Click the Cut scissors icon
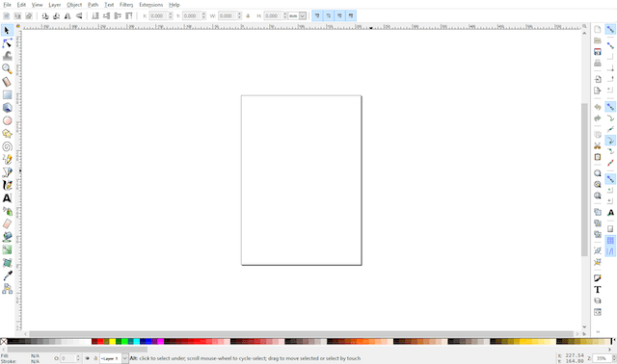The width and height of the screenshot is (617, 364). [x=598, y=145]
